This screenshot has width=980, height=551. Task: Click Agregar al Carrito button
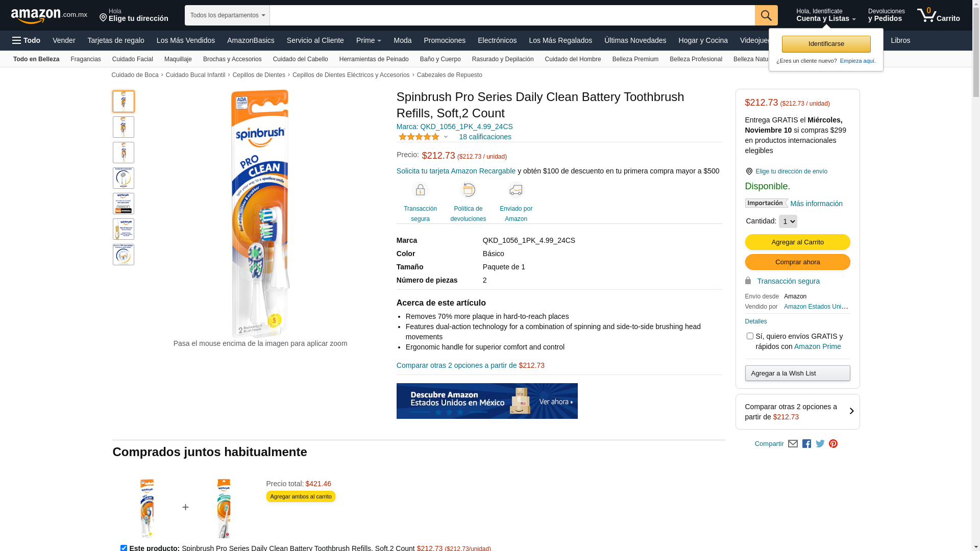coord(797,242)
